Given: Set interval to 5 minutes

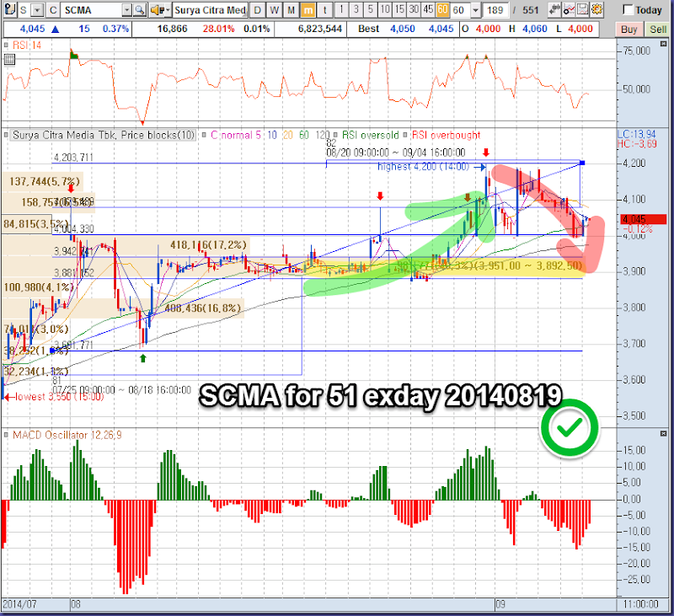Looking at the screenshot, I should pyautogui.click(x=370, y=9).
